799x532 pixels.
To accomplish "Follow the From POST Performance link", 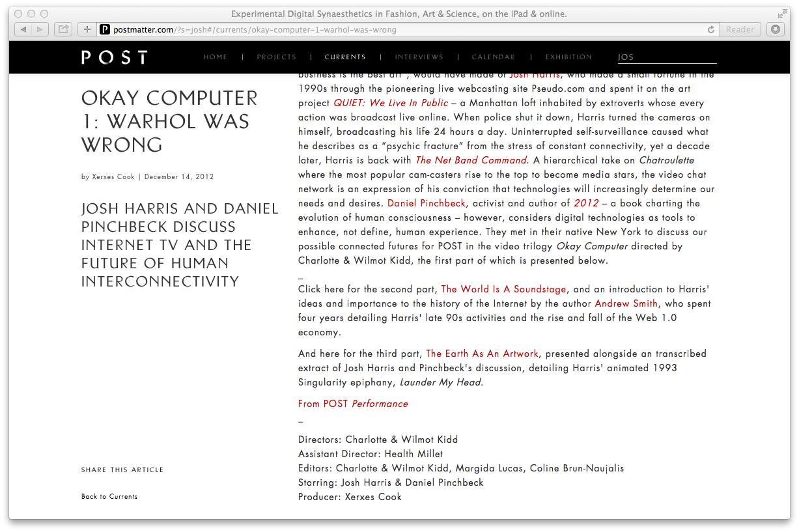I will pyautogui.click(x=353, y=404).
